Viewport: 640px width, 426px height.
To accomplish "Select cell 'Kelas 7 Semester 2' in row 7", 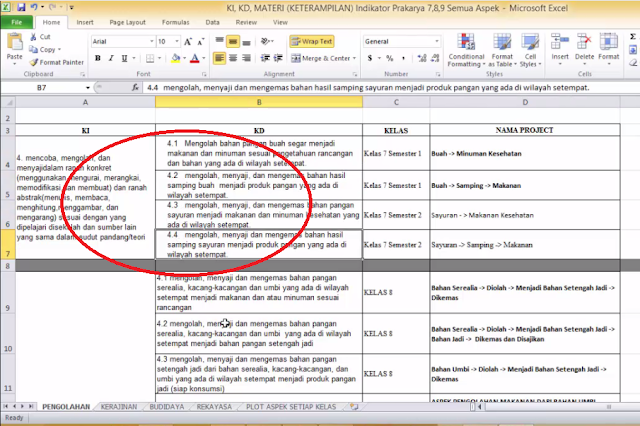I will point(396,244).
